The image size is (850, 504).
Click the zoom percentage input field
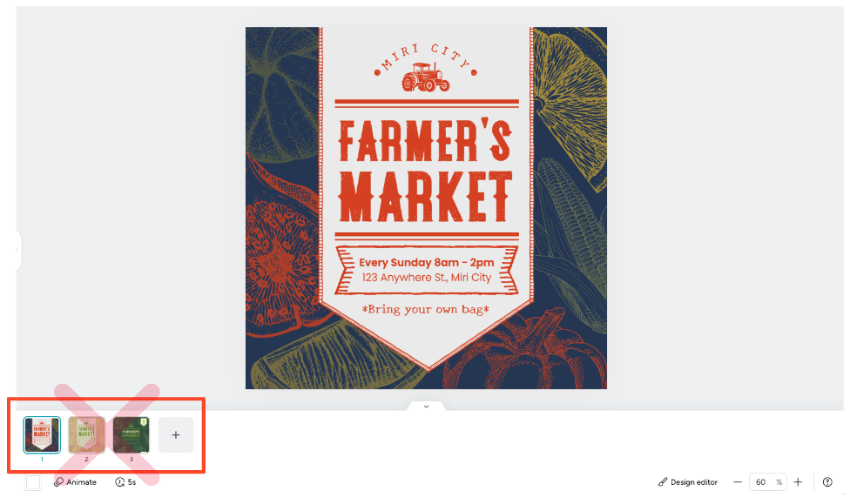coord(761,481)
